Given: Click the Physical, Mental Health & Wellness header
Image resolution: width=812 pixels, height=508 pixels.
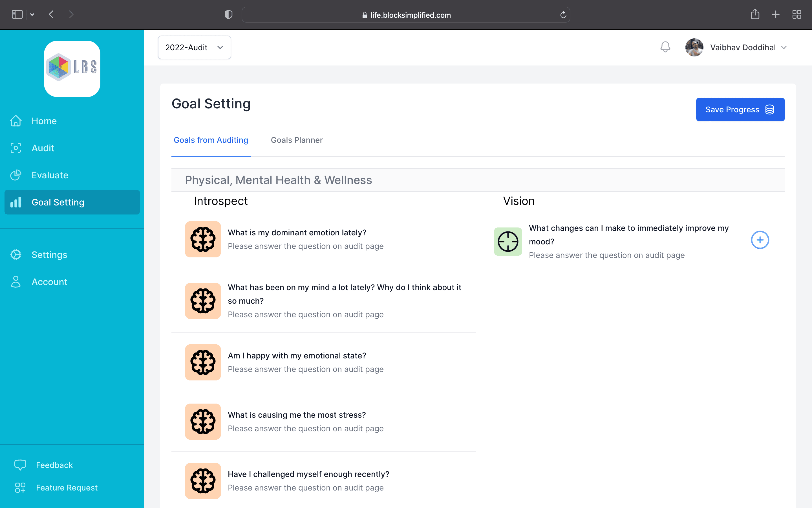Looking at the screenshot, I should (x=279, y=180).
